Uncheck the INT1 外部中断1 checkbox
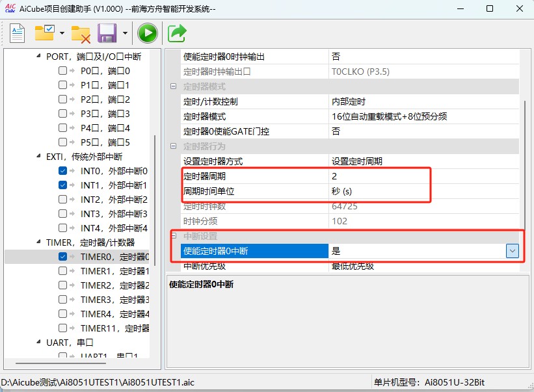The width and height of the screenshot is (534, 392). click(62, 185)
